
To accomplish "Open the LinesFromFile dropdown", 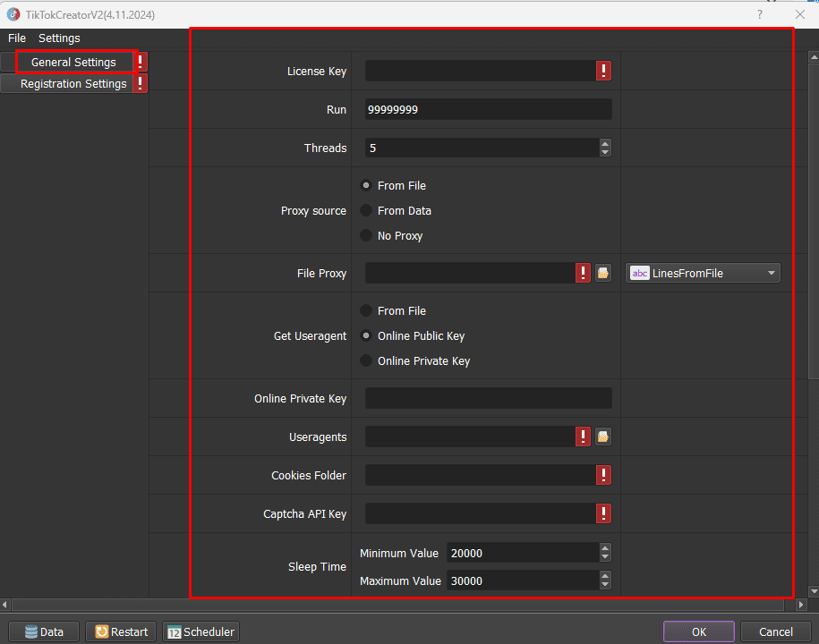I will click(x=703, y=273).
